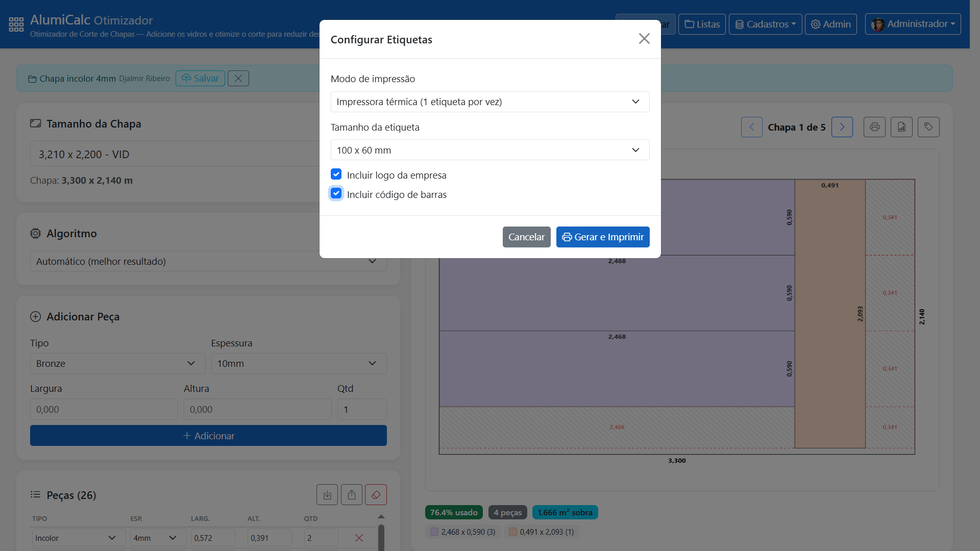Click the folder icon beside Chapa incolor 4mm
Viewport: 980px width, 551px height.
pyautogui.click(x=32, y=79)
